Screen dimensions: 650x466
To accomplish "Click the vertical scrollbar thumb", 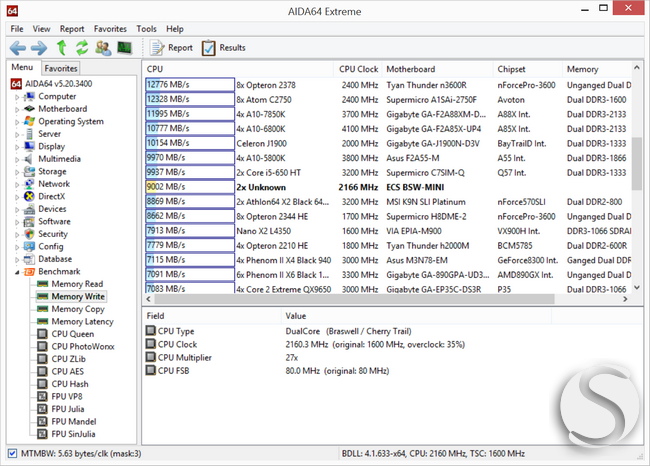I will (x=637, y=164).
